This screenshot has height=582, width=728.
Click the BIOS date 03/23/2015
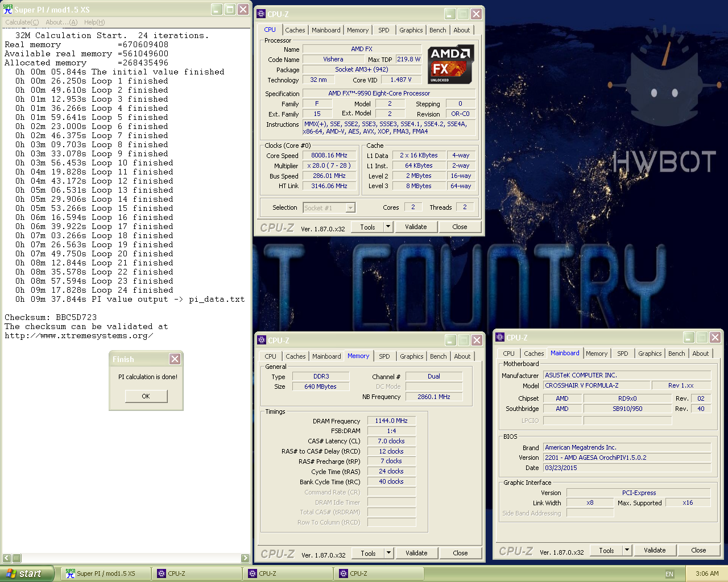point(627,468)
